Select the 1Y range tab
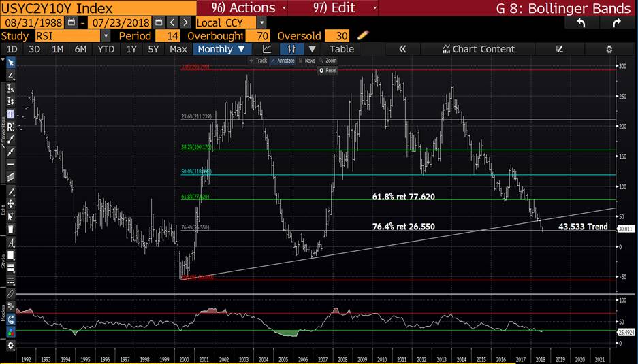 tap(131, 49)
